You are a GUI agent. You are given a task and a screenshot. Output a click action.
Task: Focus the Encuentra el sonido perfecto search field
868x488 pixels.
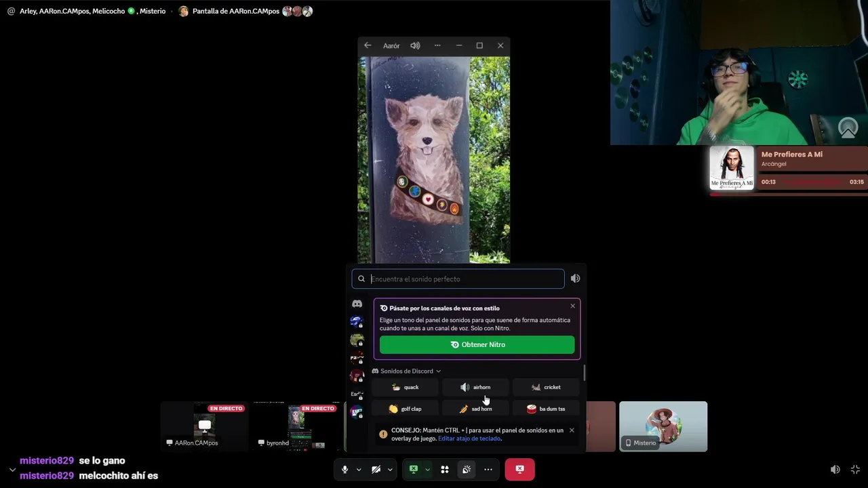tap(458, 279)
